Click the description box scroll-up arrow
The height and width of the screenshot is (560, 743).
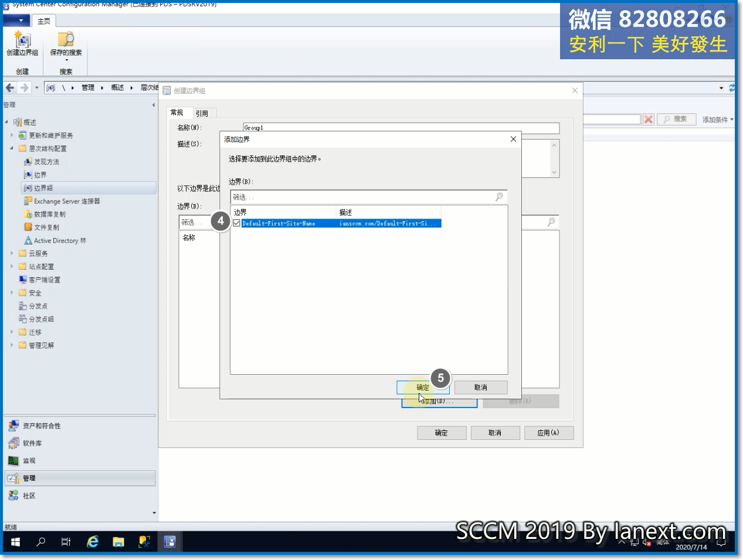pos(554,144)
